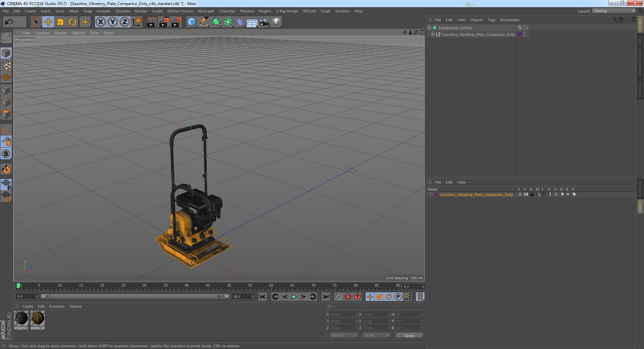Toggle the Coordinate System world/object button

tap(137, 22)
